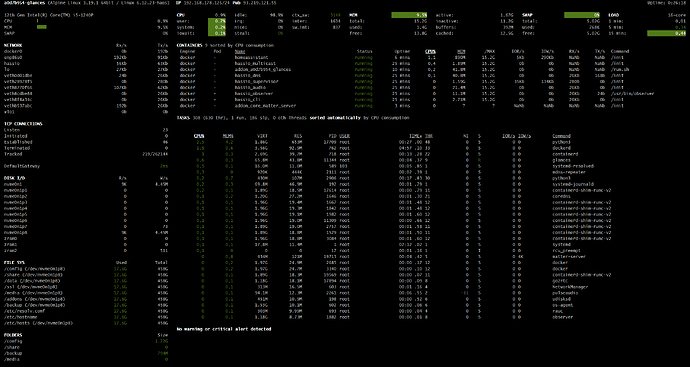690x367 pixels.
Task: Click the MEM percentage bar in top stats
Action: (x=409, y=15)
